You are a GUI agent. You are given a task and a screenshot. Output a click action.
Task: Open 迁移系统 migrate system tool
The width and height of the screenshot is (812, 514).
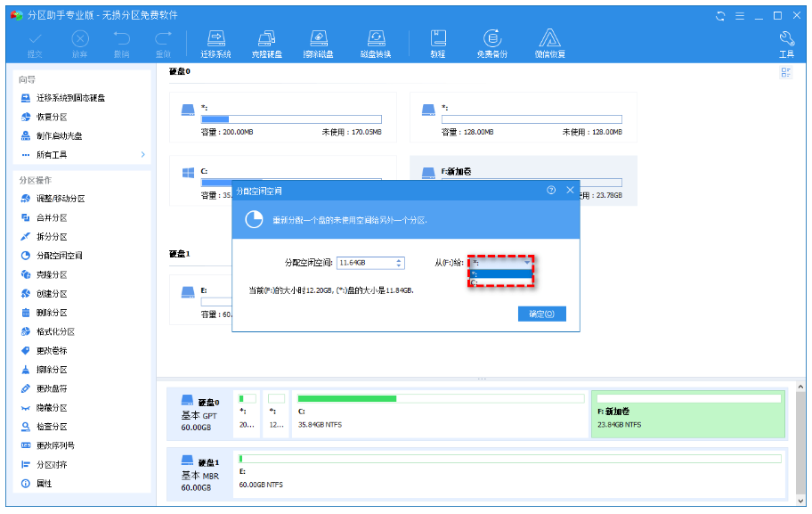(x=216, y=45)
